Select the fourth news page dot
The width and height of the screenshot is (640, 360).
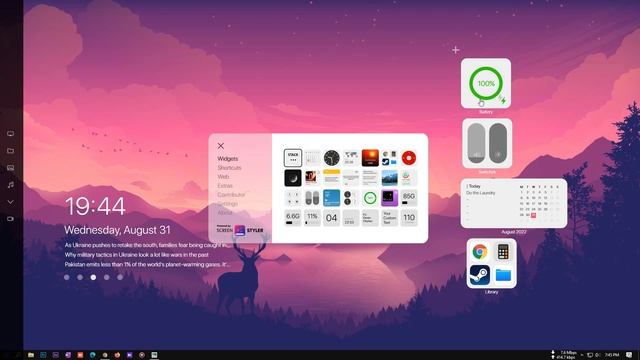tap(107, 277)
